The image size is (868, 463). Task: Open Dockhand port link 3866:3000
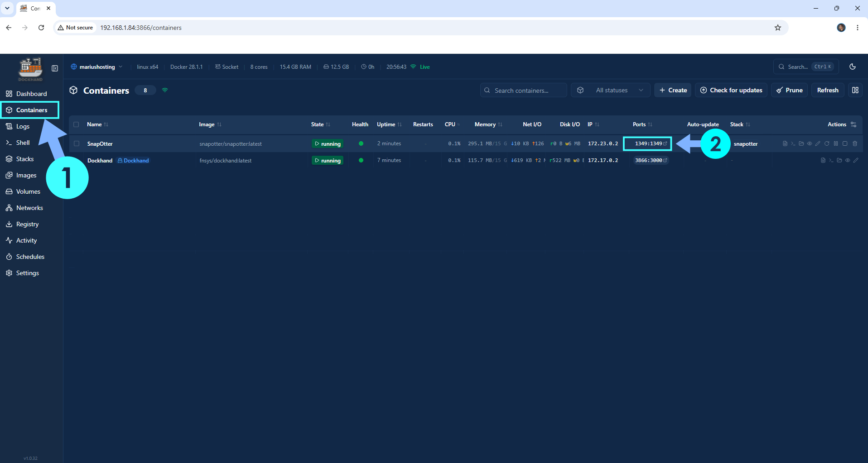651,160
